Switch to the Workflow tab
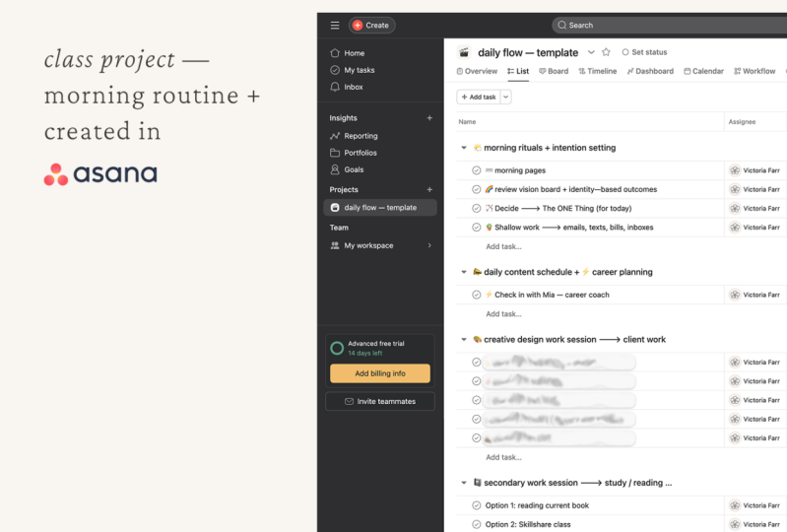 point(754,71)
